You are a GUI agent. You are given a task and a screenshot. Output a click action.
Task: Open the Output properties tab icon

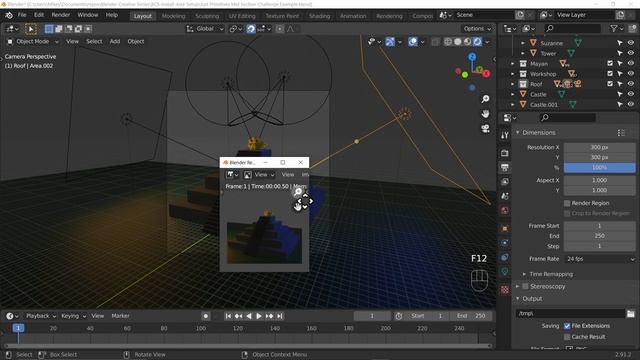point(505,167)
